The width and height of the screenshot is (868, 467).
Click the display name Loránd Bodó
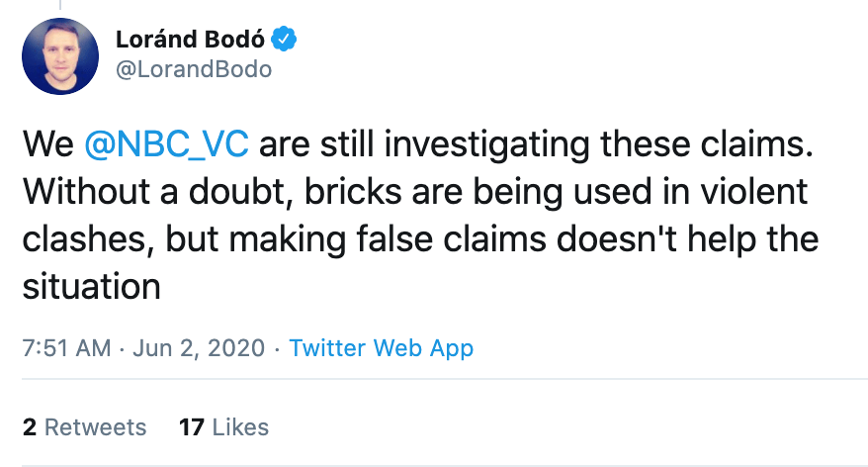[192, 40]
